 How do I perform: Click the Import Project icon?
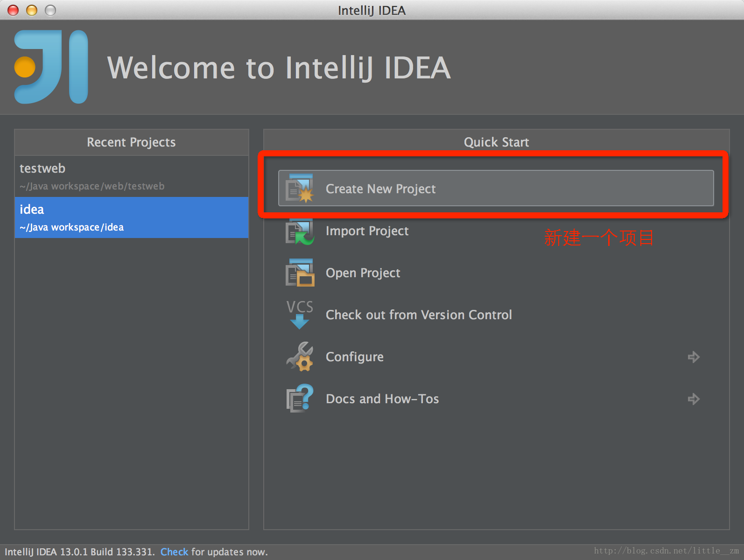click(300, 231)
